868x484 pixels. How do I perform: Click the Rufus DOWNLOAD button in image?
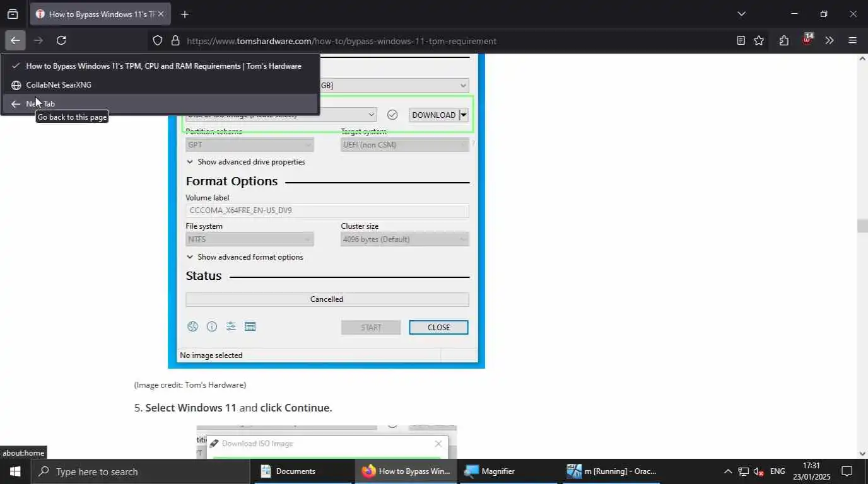[x=434, y=115]
